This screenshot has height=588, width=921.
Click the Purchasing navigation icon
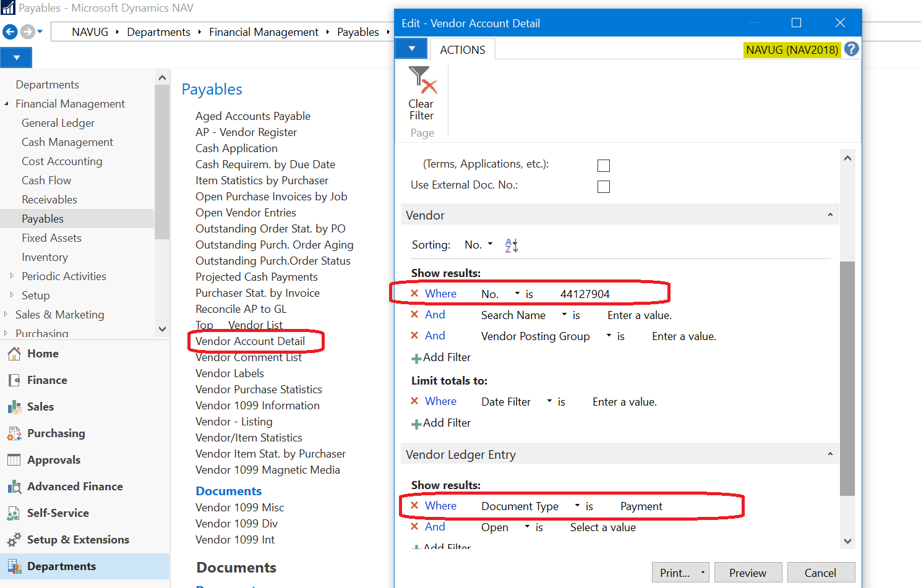(14, 433)
